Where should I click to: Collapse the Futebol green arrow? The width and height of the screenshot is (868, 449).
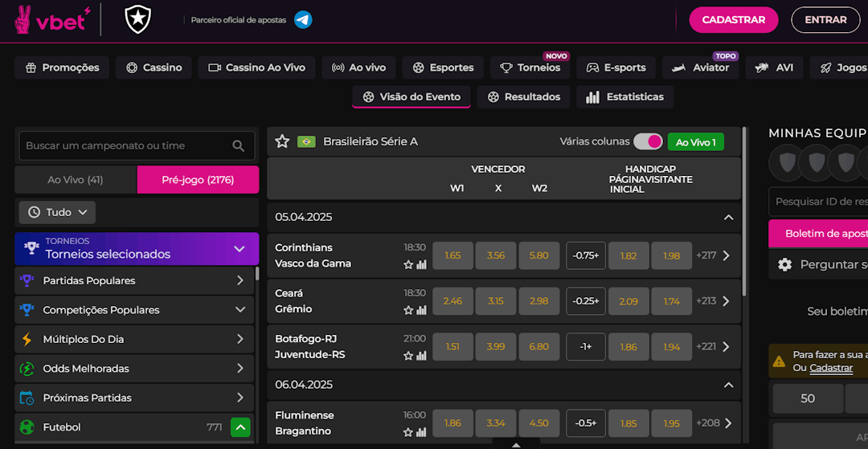(x=240, y=427)
